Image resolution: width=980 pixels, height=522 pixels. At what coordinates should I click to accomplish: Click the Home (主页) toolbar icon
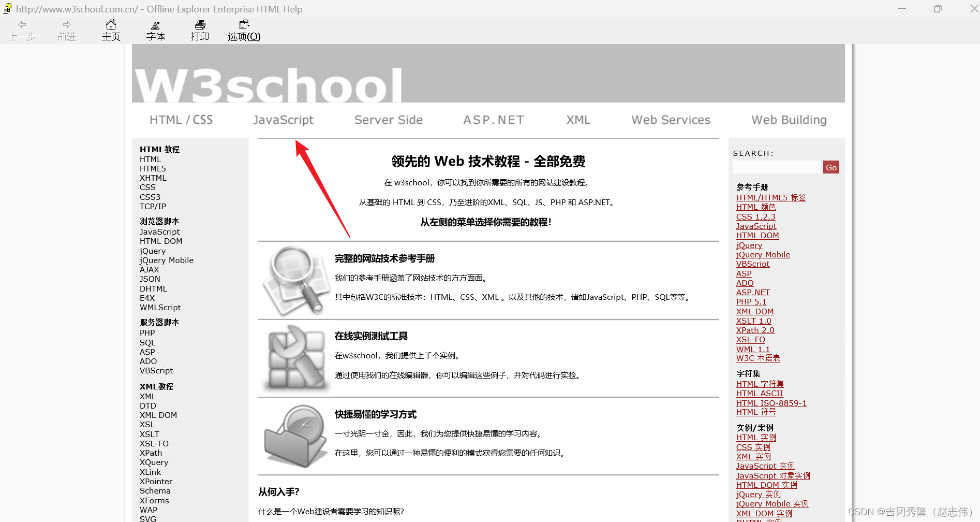(x=111, y=24)
